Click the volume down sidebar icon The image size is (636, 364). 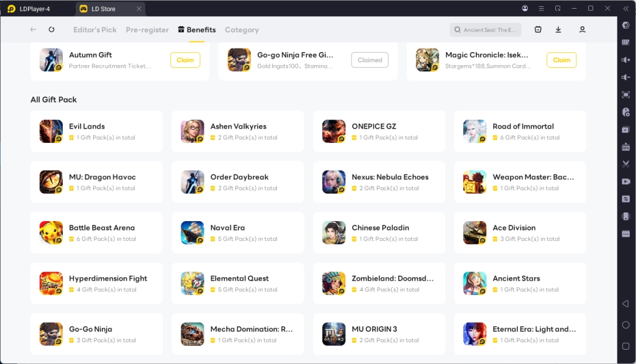tap(625, 77)
